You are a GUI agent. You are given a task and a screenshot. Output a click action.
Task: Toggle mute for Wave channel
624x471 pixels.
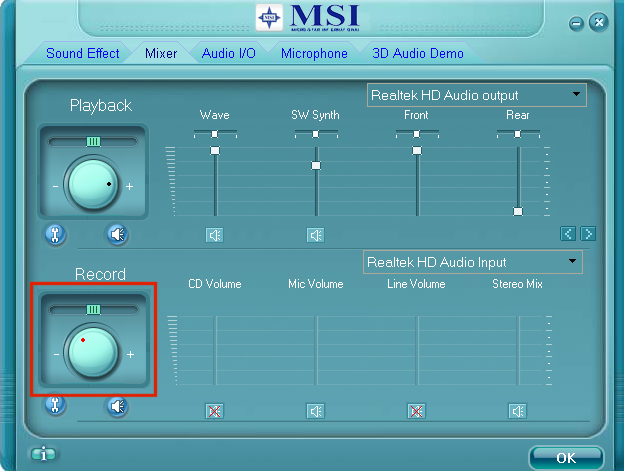(x=214, y=235)
